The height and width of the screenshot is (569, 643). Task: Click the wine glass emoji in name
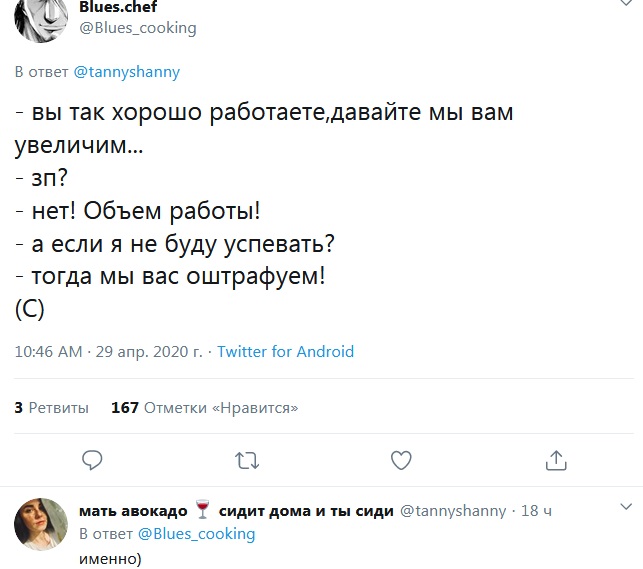[203, 510]
